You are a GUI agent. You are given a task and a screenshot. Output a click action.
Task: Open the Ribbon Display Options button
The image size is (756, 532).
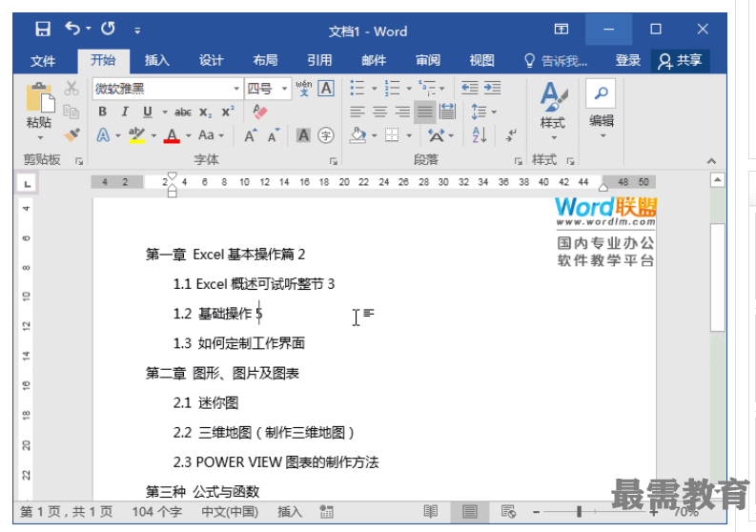pos(562,30)
